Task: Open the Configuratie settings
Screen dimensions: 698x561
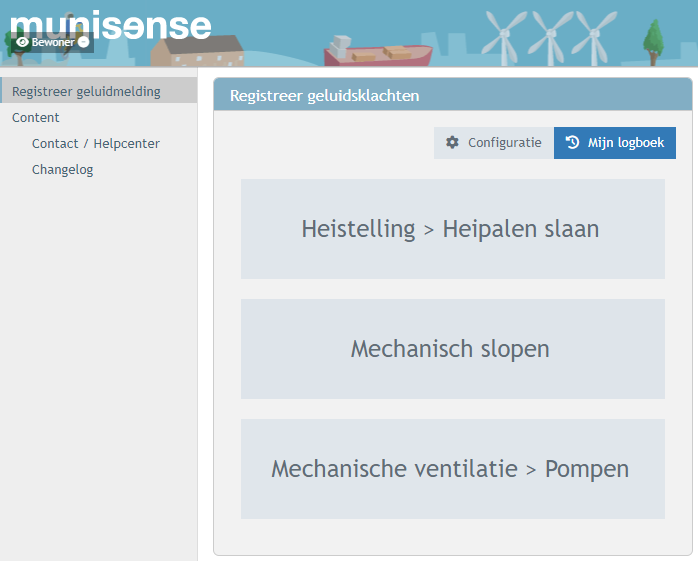Action: tap(494, 143)
